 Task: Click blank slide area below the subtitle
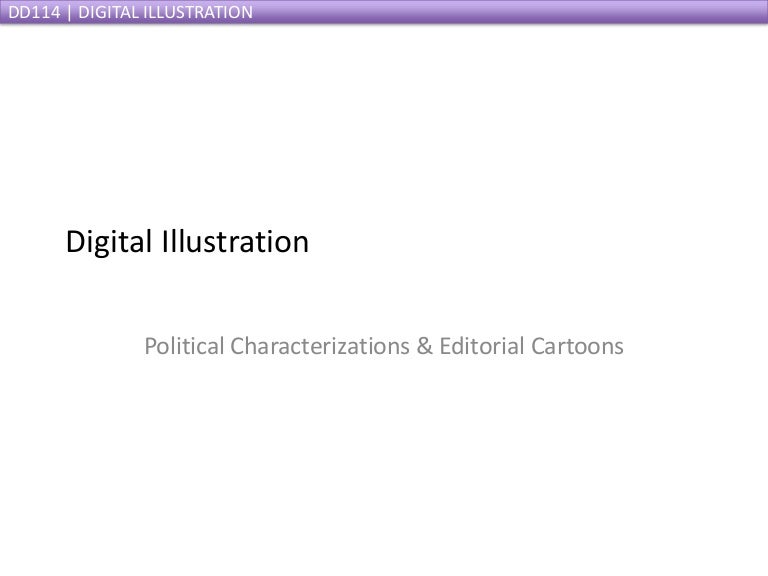pos(384,460)
